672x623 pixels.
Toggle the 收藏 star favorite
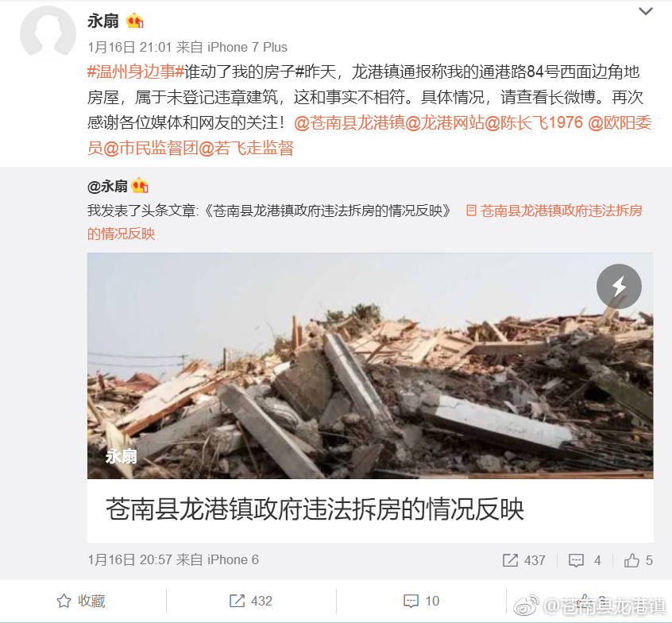(81, 601)
